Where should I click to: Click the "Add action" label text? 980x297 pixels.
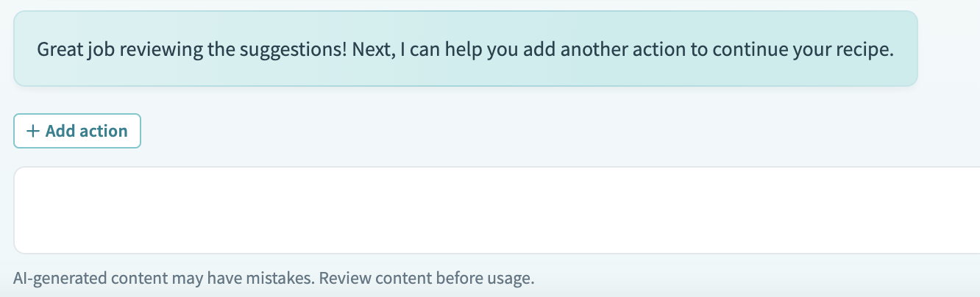click(86, 131)
